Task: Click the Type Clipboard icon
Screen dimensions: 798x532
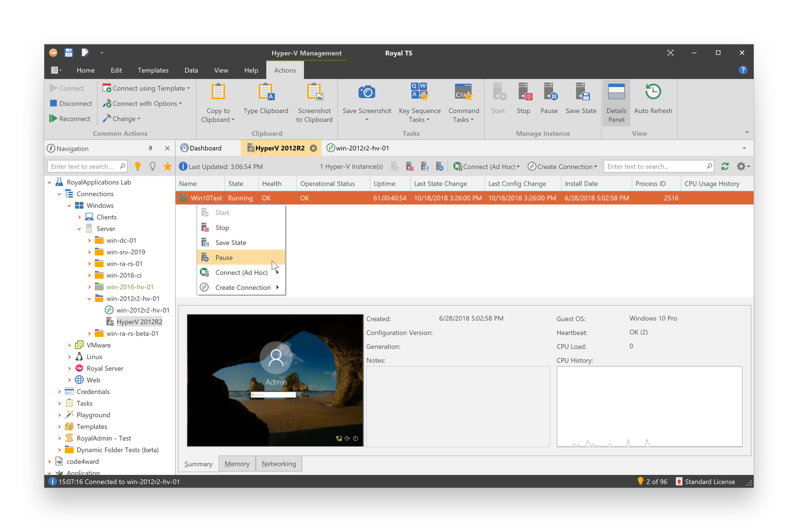Action: click(x=265, y=93)
